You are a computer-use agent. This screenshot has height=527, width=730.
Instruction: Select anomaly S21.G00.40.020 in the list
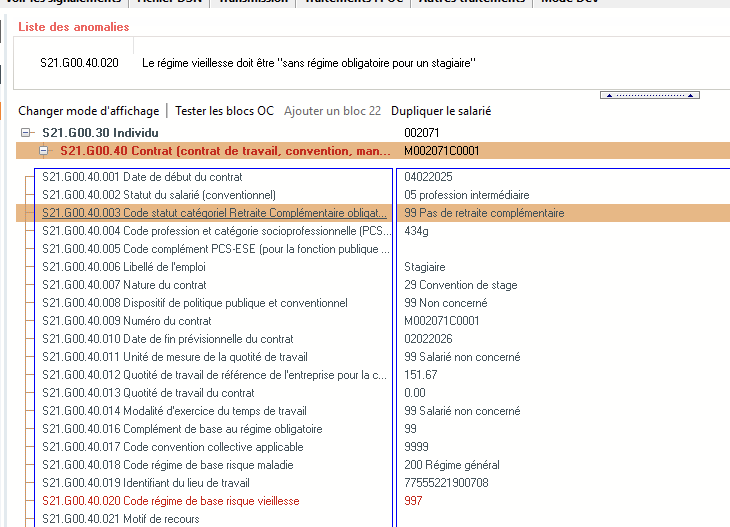coord(80,63)
